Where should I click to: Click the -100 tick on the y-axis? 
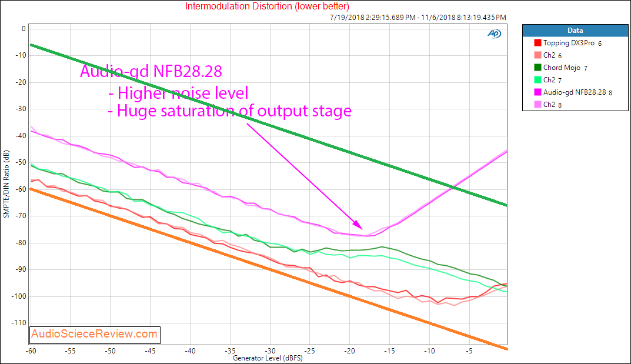click(18, 296)
